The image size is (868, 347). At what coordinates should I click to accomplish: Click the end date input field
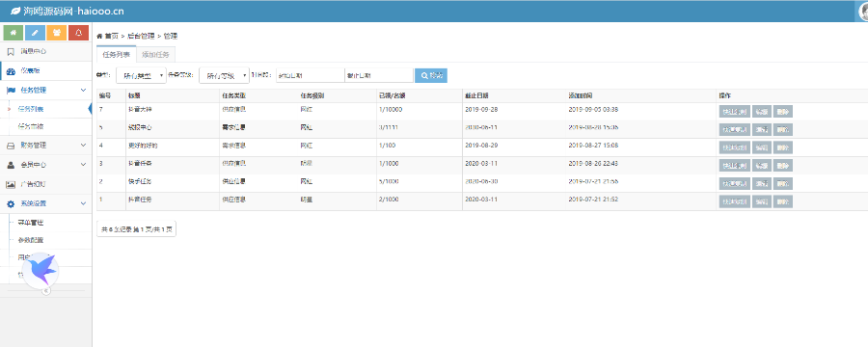(x=379, y=75)
